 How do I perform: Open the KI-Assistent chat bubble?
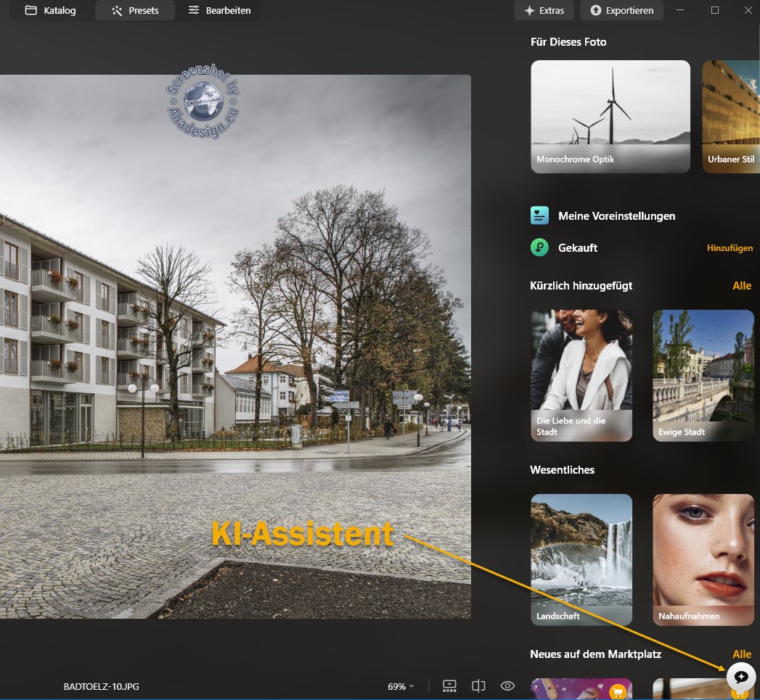pyautogui.click(x=740, y=677)
